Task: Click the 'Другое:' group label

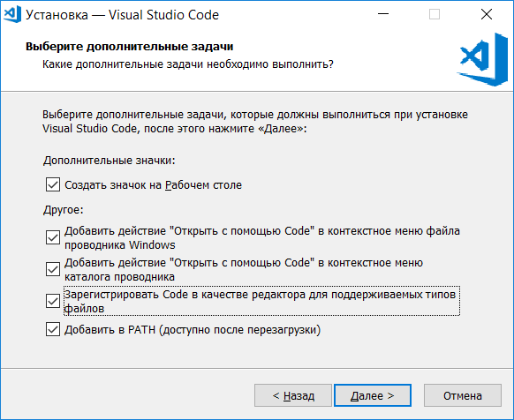Action: (64, 210)
